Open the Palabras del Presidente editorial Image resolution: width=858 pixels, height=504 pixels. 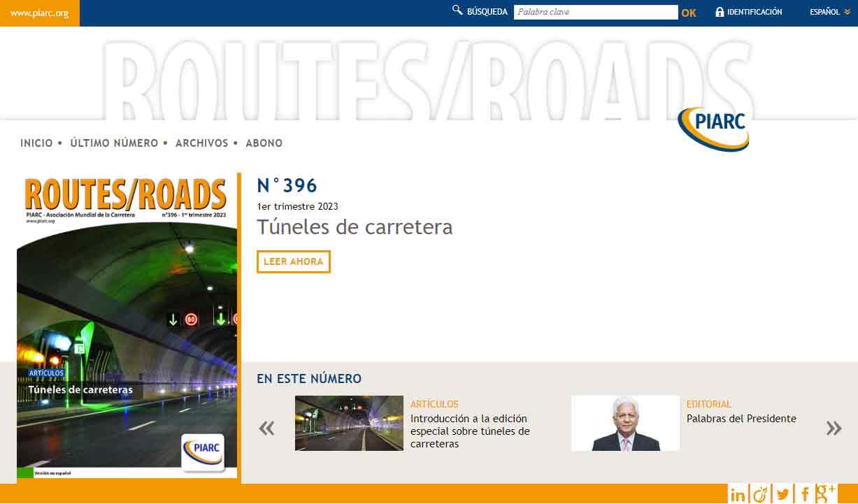(x=741, y=419)
